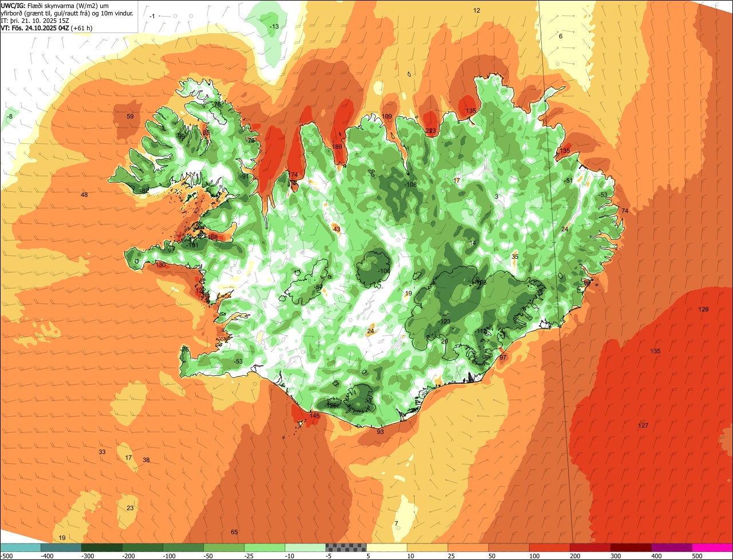Viewport: 733px width, 560px height.
Task: Click the map value '38' in the southwestern sea
Action: point(146,460)
